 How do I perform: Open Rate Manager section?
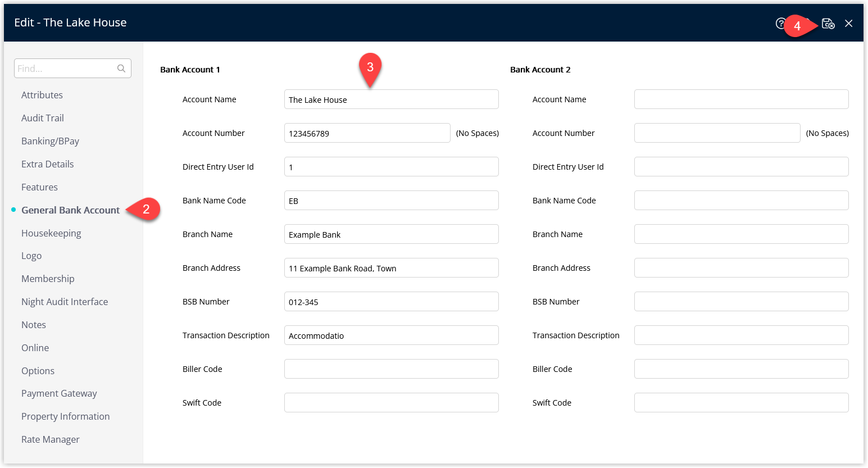(51, 439)
